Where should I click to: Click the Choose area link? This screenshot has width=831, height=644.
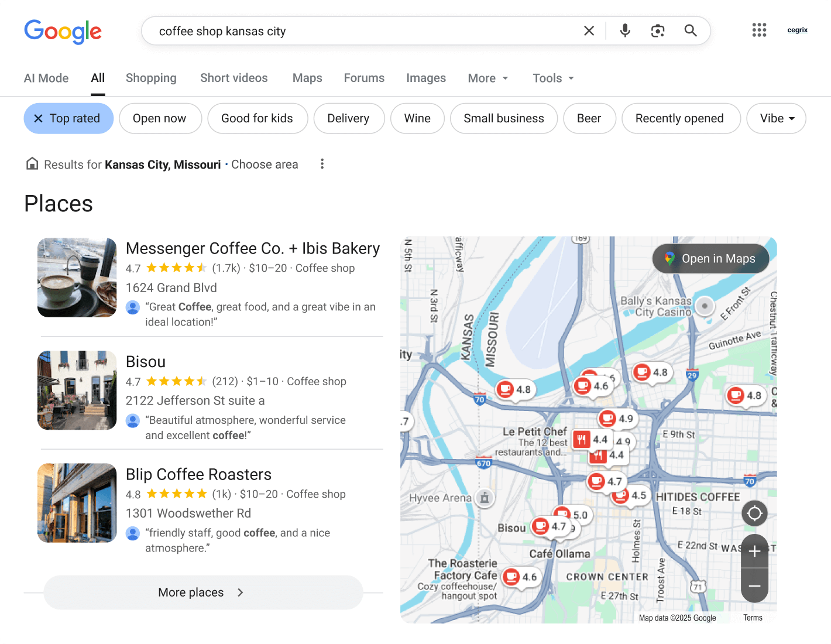(265, 165)
